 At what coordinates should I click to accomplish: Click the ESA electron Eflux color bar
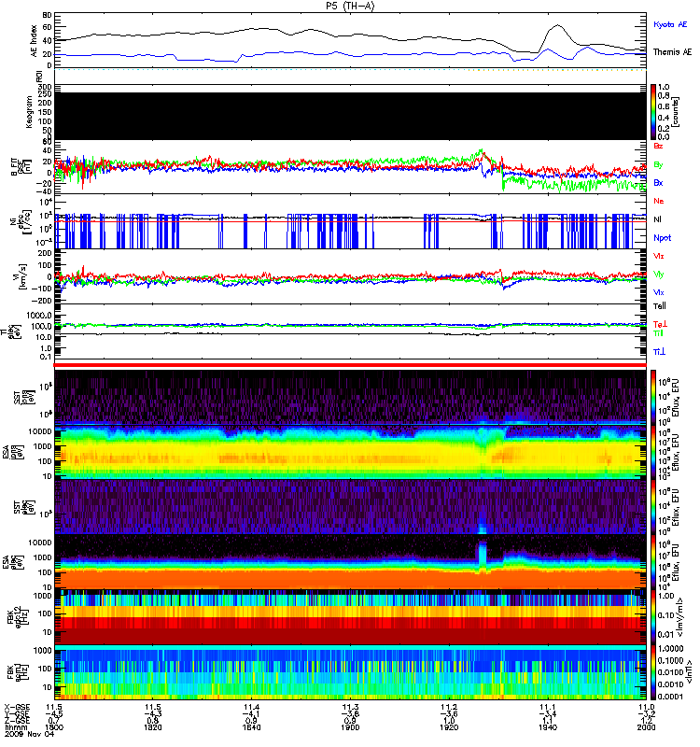tap(653, 562)
